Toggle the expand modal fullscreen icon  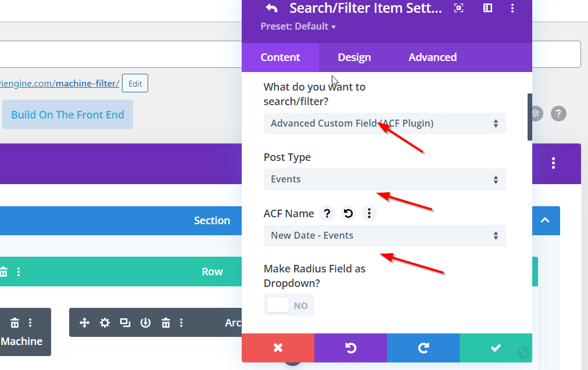coord(458,8)
